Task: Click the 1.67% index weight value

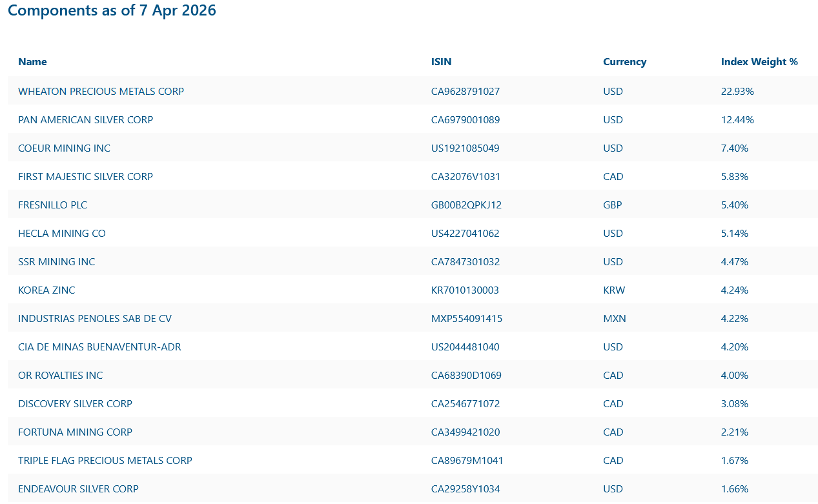Action: (x=735, y=461)
